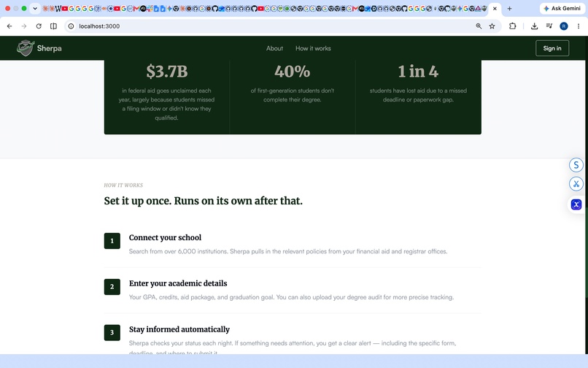Toggle the split view icon
This screenshot has width=588, height=368.
click(x=54, y=26)
